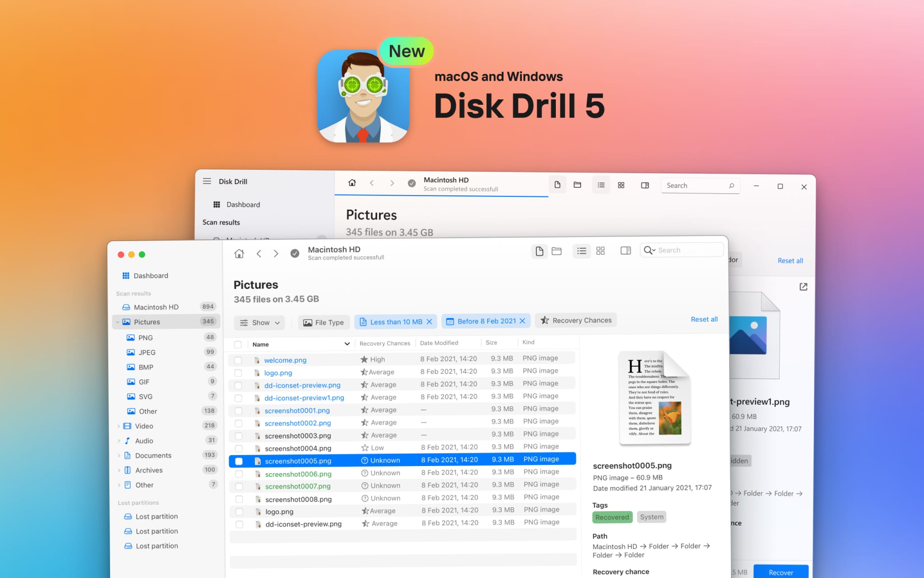Remove the Before 8 Feb 2021 filter
The height and width of the screenshot is (578, 924).
tap(522, 321)
